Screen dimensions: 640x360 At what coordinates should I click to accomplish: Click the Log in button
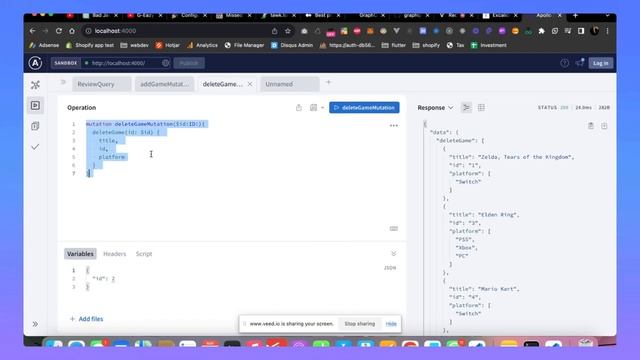tap(600, 63)
